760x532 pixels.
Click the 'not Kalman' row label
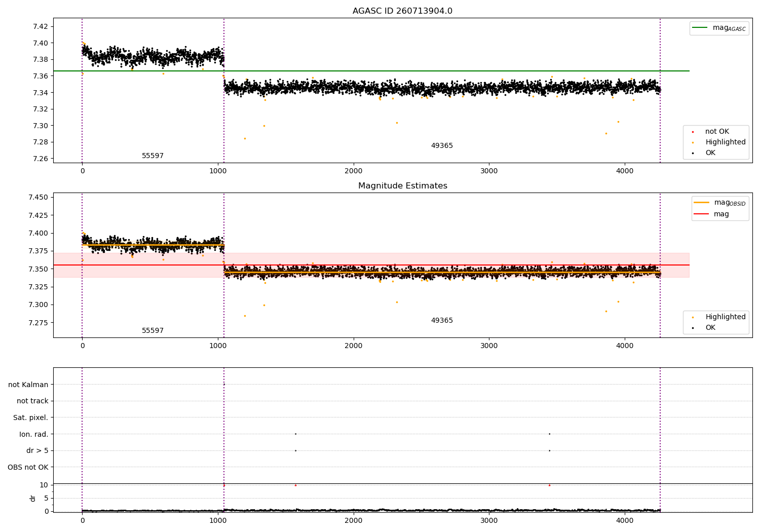click(x=28, y=385)
